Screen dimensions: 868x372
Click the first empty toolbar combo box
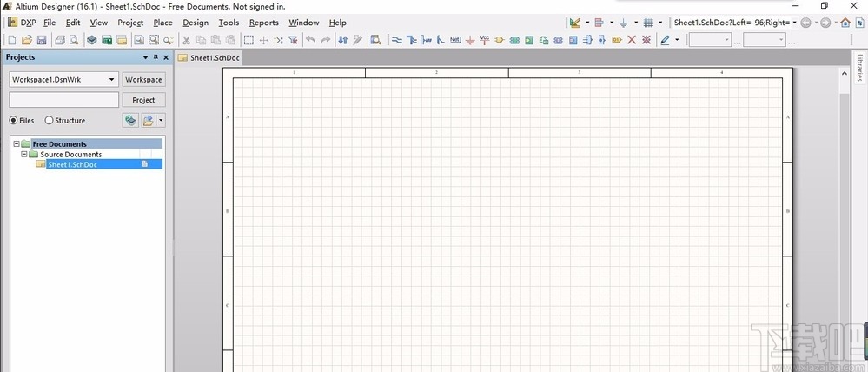point(710,40)
